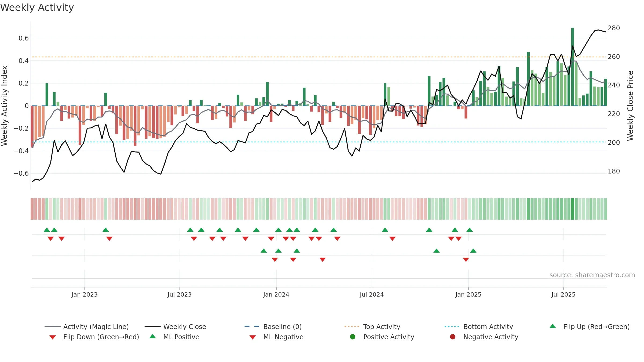644x362 pixels.
Task: Click the Top Activity orange dotted line sample
Action: click(x=352, y=327)
